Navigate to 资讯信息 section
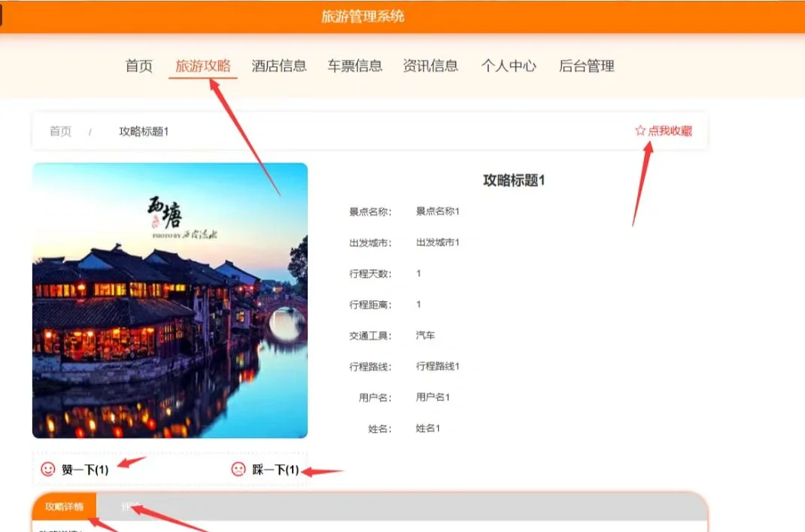Viewport: 805px width, 532px height. 430,66
